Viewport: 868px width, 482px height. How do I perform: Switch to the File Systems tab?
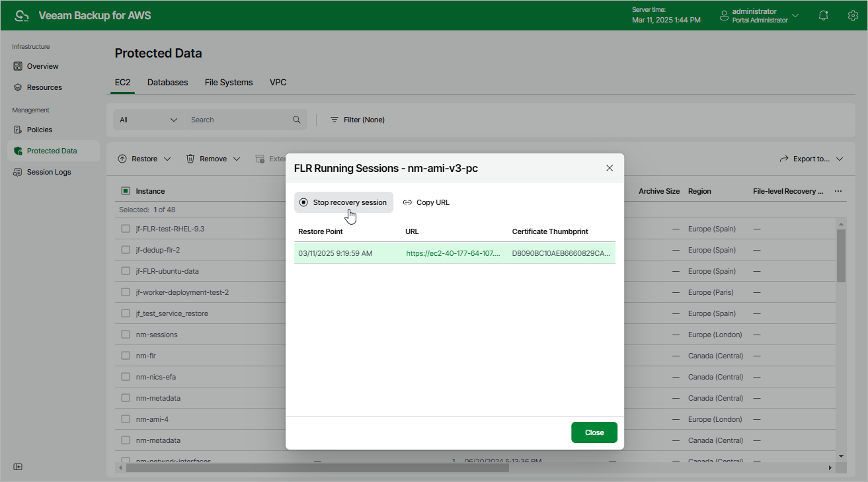tap(229, 83)
